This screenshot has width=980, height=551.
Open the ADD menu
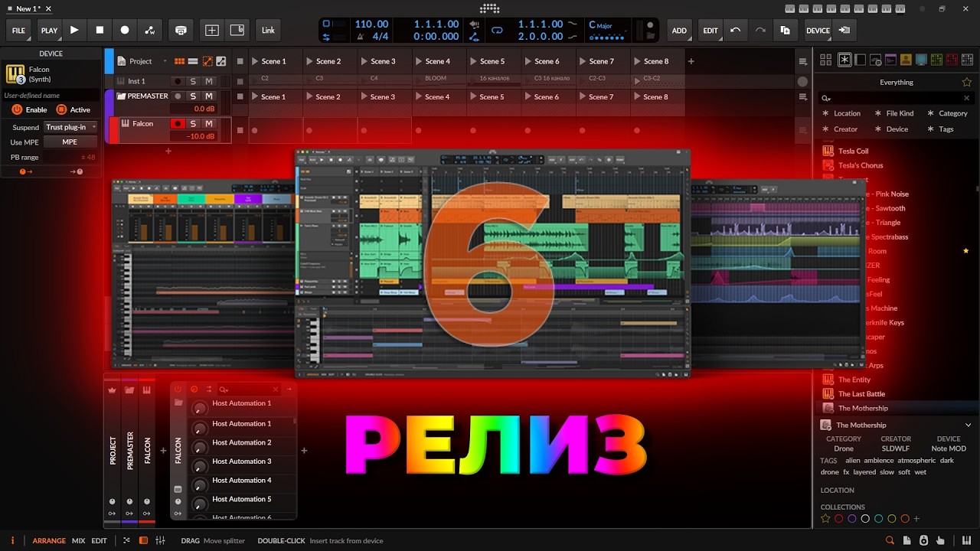pyautogui.click(x=679, y=31)
